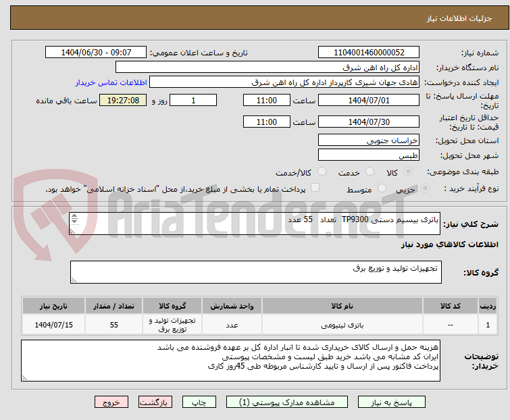Click the 'واحد شمارش' column header
Image resolution: width=510 pixels, height=420 pixels.
click(x=232, y=306)
